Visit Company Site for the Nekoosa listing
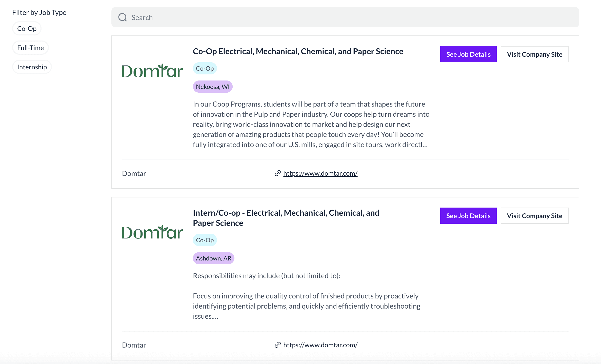The width and height of the screenshot is (601, 364). tap(534, 54)
